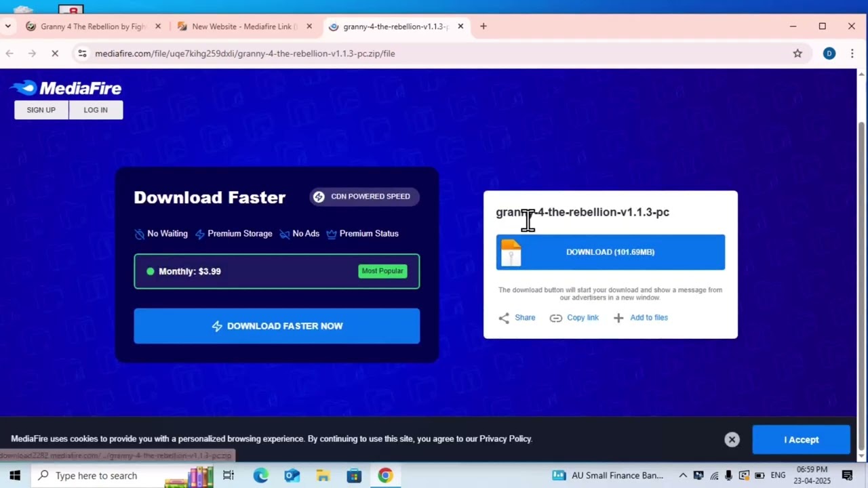This screenshot has height=488, width=868.
Task: Click the browser back arrow
Action: tap(9, 54)
